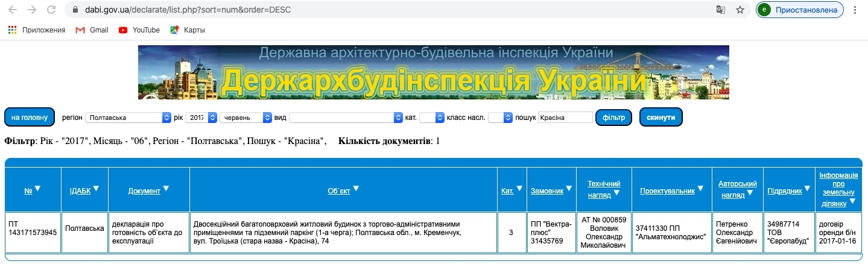Click the Держархбудінспекція України banner
The height and width of the screenshot is (264, 868).
coord(433,72)
